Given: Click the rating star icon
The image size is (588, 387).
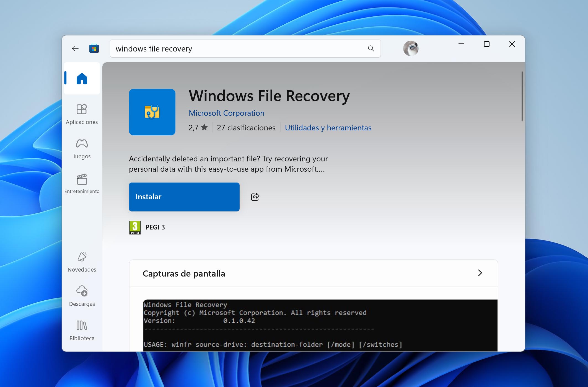Looking at the screenshot, I should (x=204, y=127).
